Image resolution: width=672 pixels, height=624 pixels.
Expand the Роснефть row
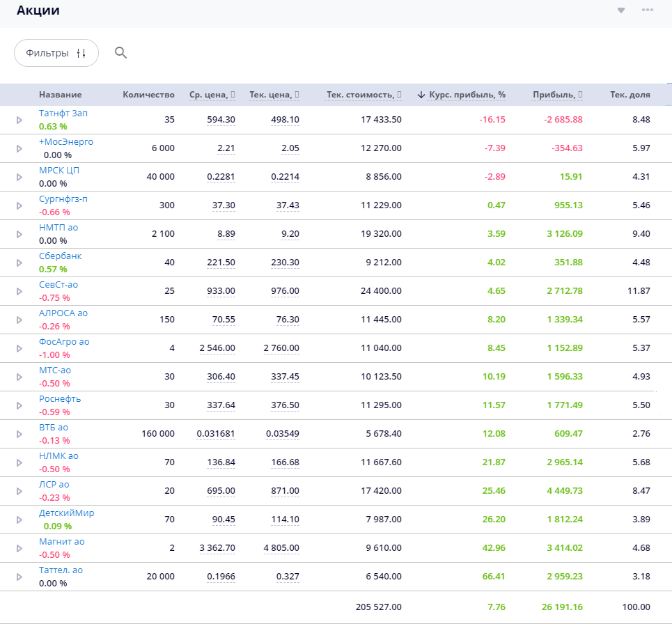tap(19, 405)
